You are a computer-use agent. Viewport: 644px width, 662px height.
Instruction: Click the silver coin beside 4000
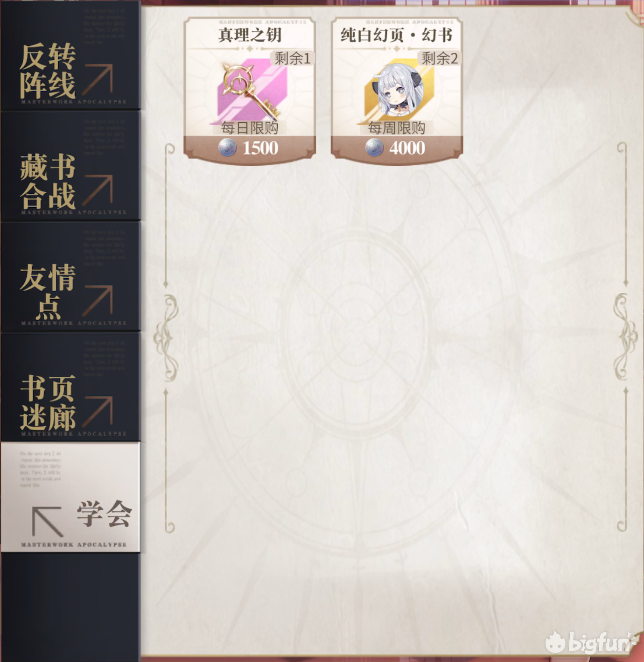click(x=374, y=148)
